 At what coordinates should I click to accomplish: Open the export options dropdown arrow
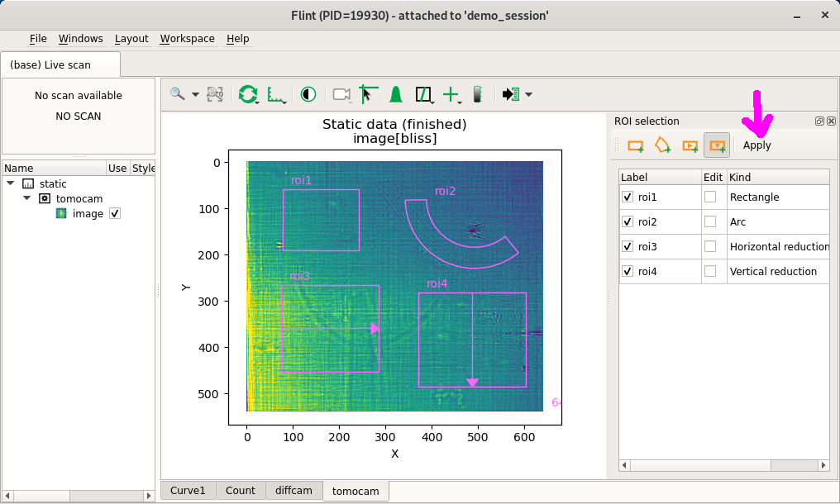529,95
